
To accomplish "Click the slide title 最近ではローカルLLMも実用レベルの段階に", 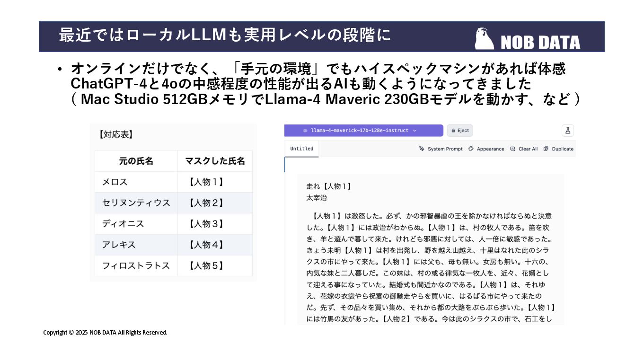I will [x=225, y=35].
